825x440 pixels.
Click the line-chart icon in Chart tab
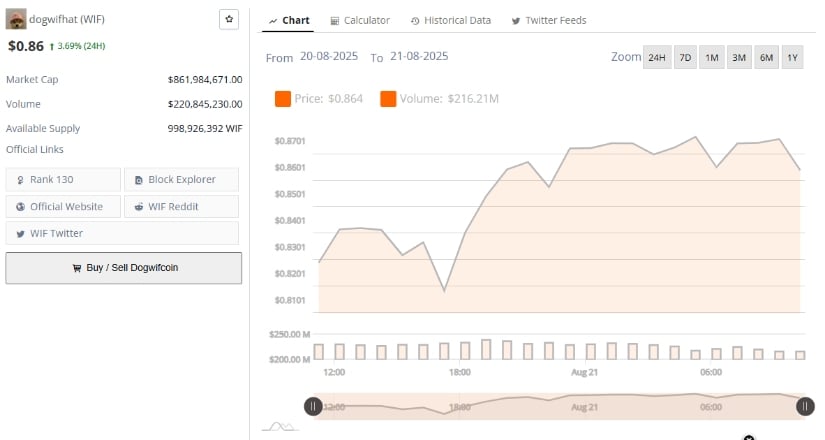pos(273,21)
